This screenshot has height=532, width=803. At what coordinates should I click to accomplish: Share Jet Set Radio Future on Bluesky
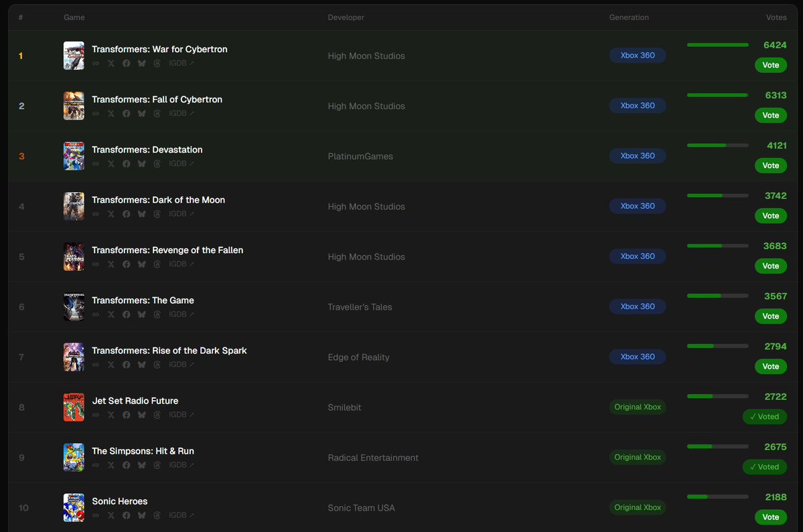click(142, 415)
